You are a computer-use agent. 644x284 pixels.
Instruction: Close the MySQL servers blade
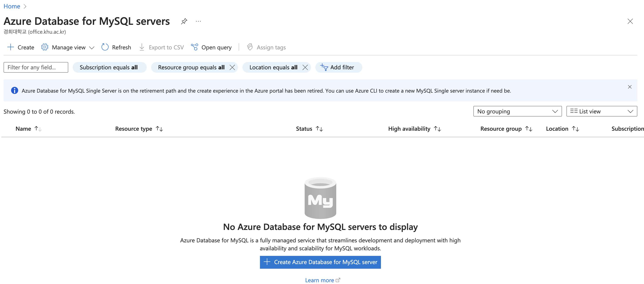coord(630,21)
